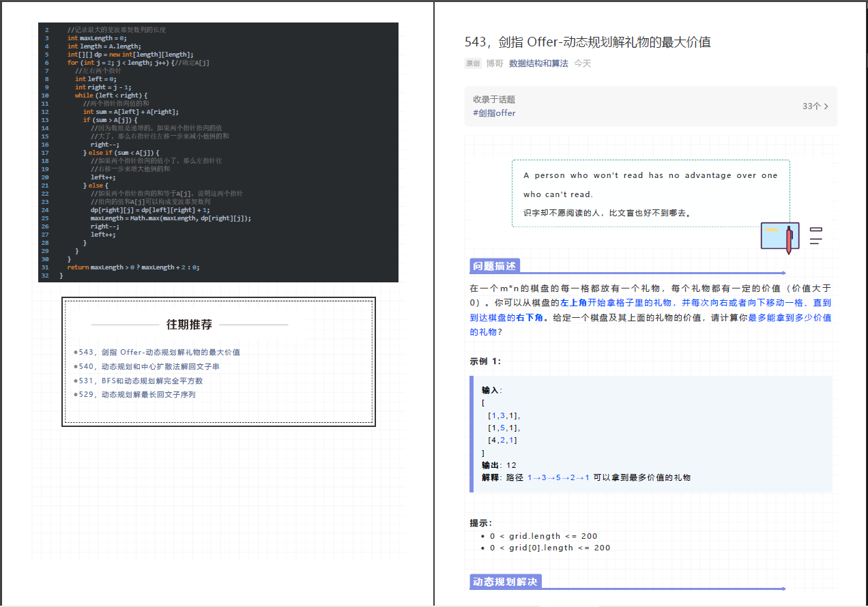Click the highlighted text 左上角
868x607 pixels.
[574, 303]
